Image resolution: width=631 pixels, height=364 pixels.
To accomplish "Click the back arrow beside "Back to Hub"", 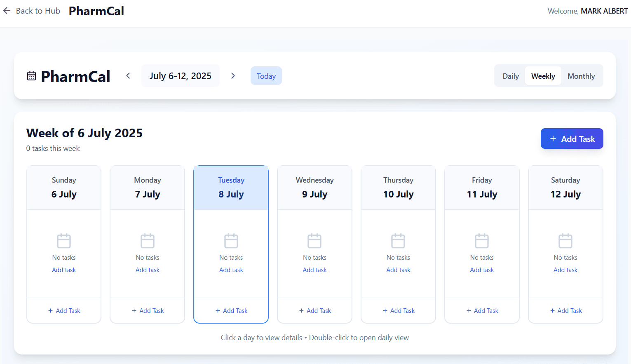I will [x=7, y=11].
